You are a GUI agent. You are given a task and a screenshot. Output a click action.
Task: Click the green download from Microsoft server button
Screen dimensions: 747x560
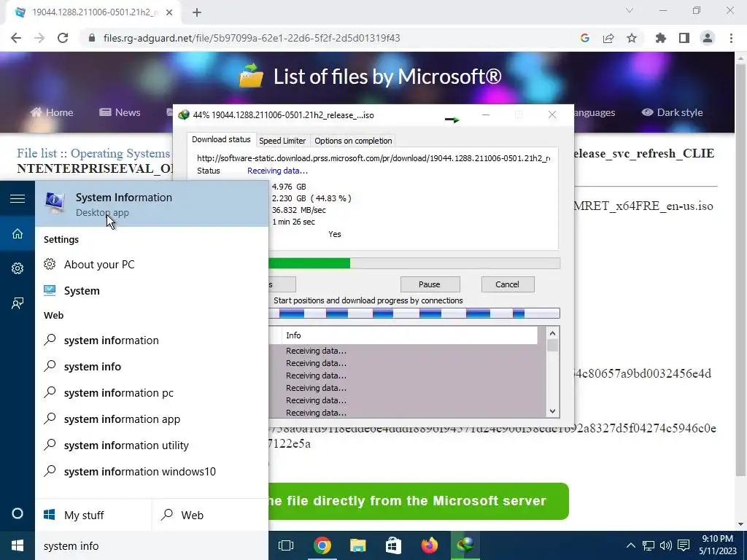click(x=419, y=501)
